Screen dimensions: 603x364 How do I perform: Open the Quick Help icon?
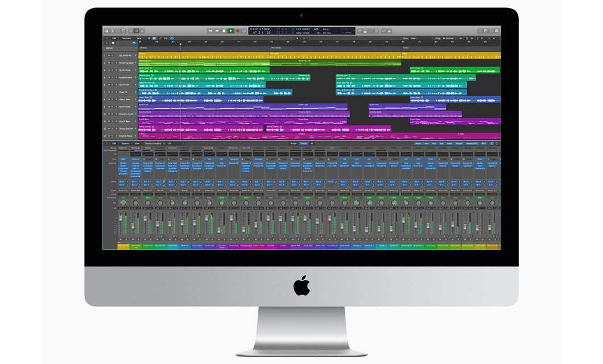click(118, 31)
